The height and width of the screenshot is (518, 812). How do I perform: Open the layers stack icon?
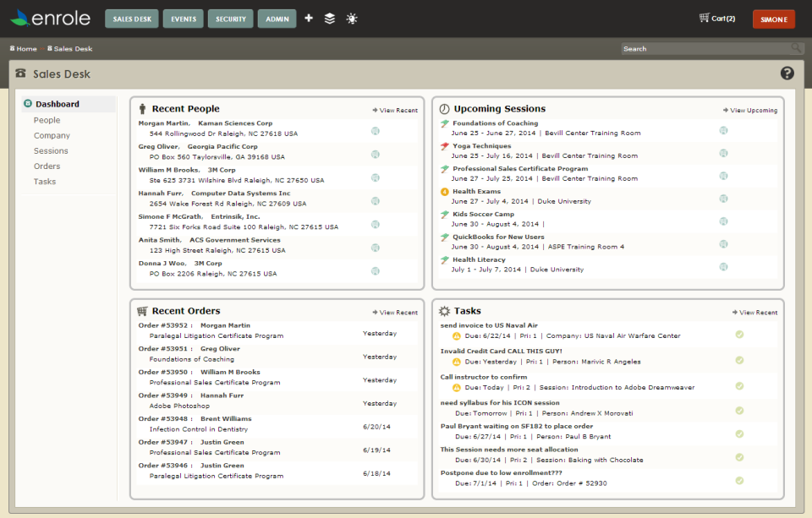(x=329, y=19)
